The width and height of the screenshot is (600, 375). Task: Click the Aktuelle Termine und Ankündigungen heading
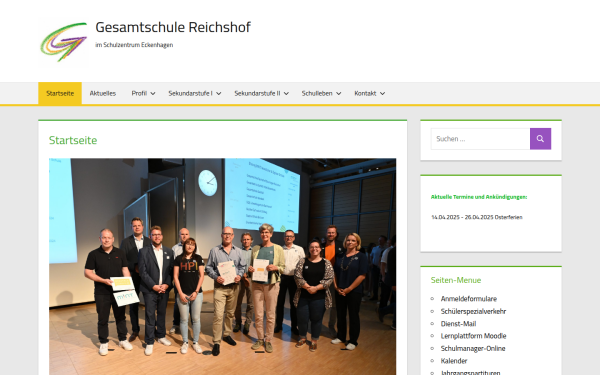coord(479,197)
